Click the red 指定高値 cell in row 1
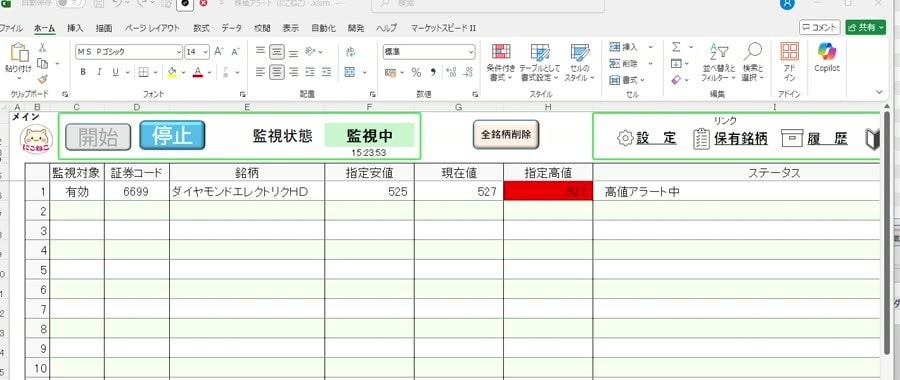Screen dimensions: 900x380 point(548,192)
